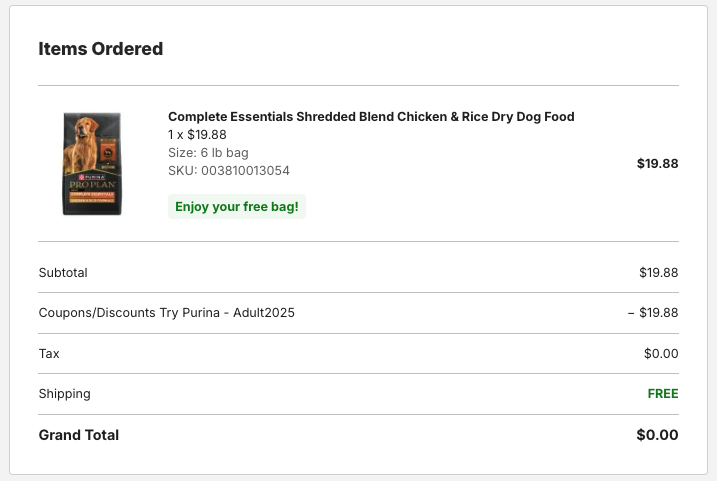
Task: Click the SKU number 003810013054
Action: click(246, 171)
